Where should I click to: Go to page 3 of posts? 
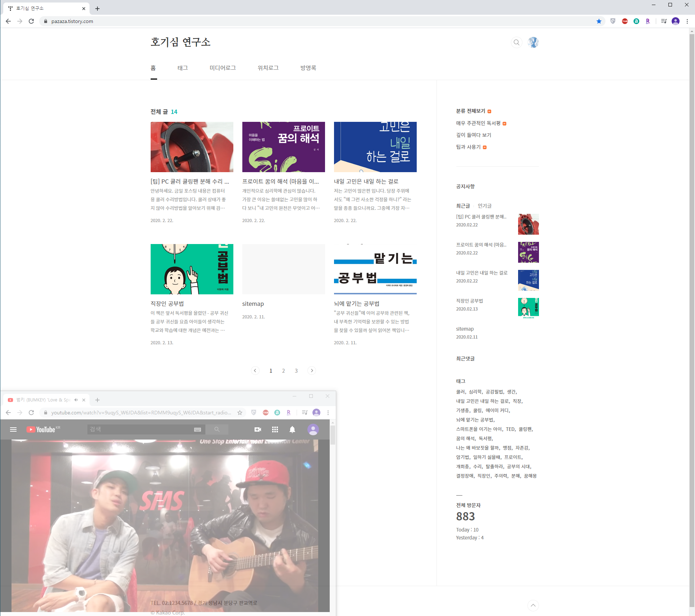(296, 371)
